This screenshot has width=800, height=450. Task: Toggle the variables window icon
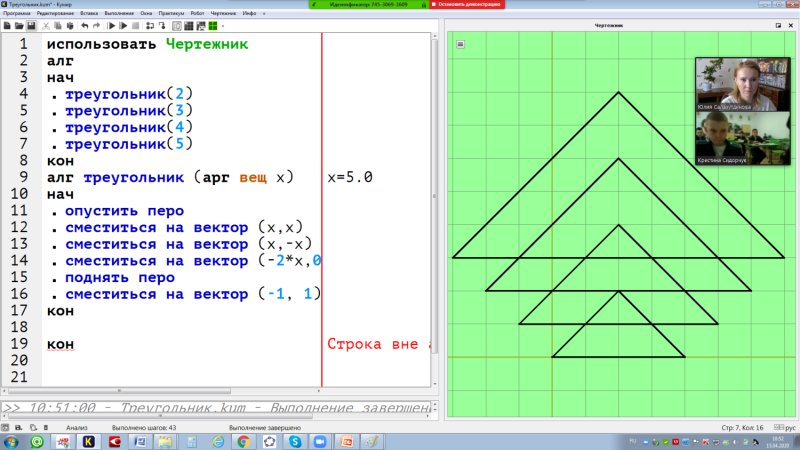pyautogui.click(x=177, y=26)
